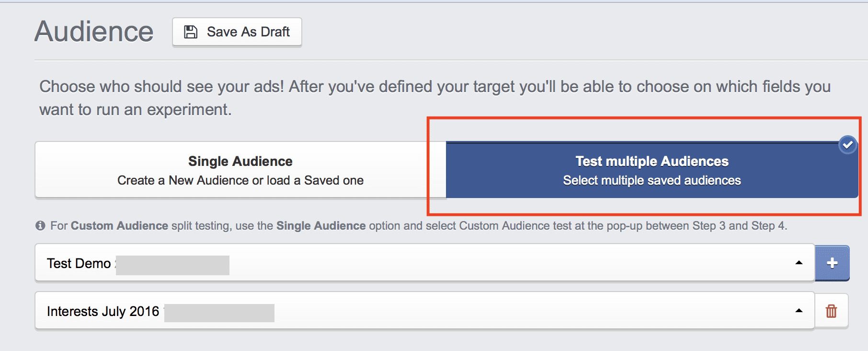Image resolution: width=868 pixels, height=351 pixels.
Task: Click the checkmark badge on Test multiple Audiences
Action: pyautogui.click(x=847, y=144)
